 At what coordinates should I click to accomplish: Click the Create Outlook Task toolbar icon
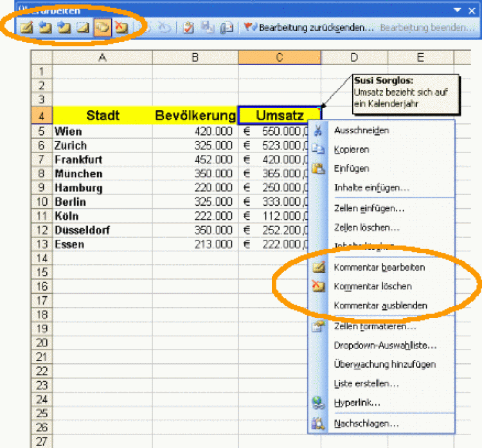tap(188, 28)
